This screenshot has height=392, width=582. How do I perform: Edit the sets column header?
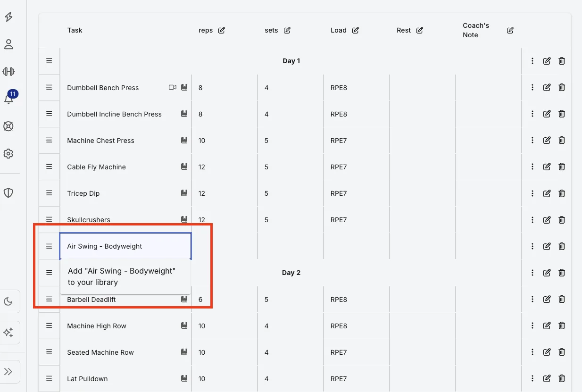[x=287, y=30]
